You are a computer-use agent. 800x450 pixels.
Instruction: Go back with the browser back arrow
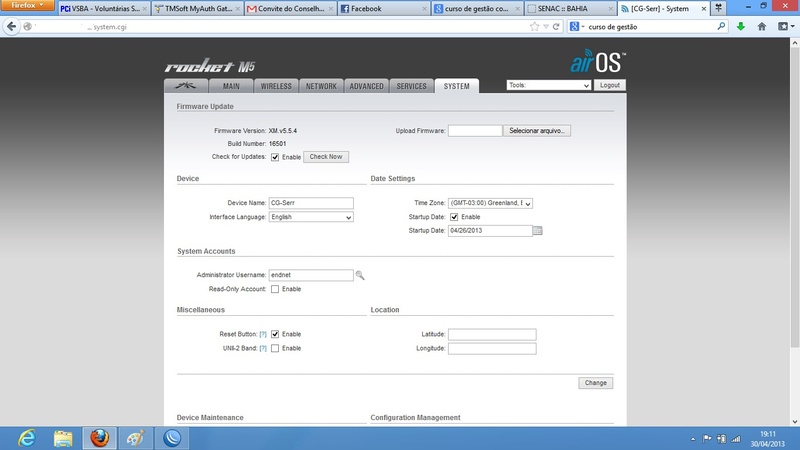pos(11,27)
